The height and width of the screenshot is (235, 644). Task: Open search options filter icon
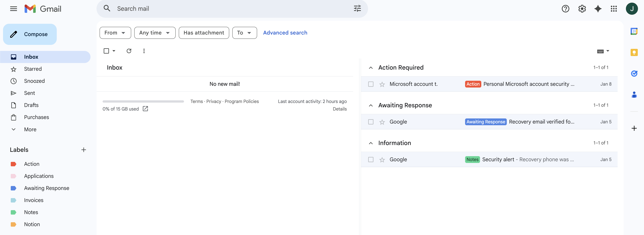(x=357, y=8)
